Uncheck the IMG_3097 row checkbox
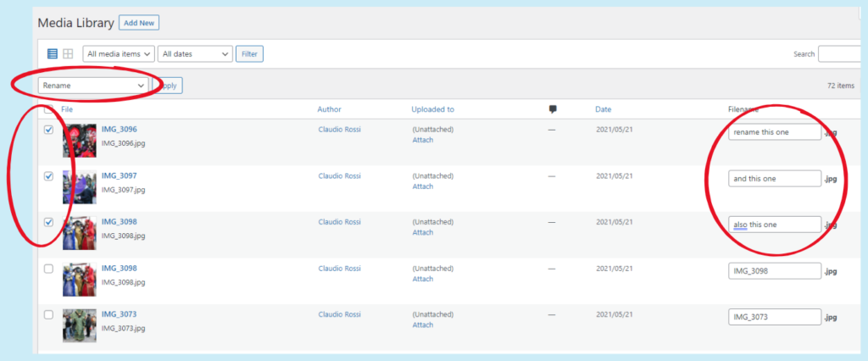This screenshot has width=868, height=361. [48, 176]
